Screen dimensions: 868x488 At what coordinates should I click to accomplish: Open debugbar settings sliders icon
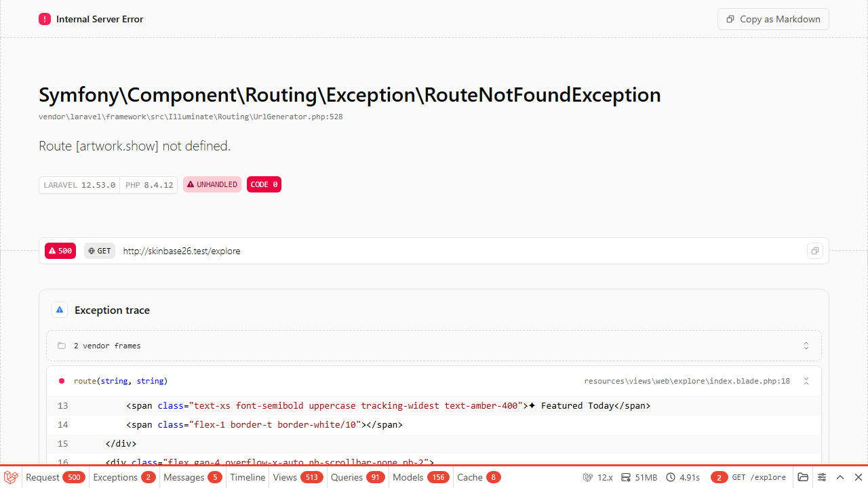coord(822,477)
